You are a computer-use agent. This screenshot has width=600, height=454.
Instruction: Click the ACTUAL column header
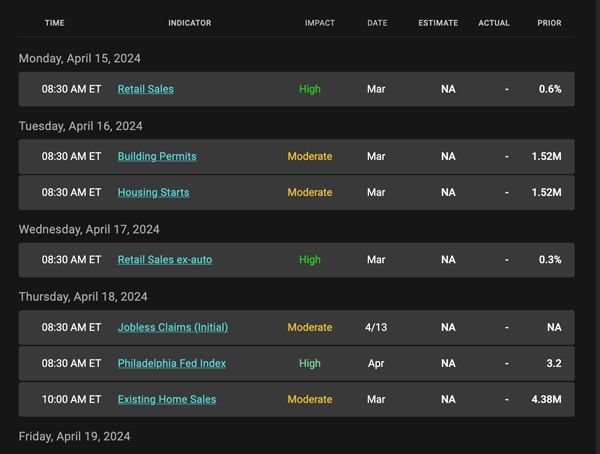(494, 23)
